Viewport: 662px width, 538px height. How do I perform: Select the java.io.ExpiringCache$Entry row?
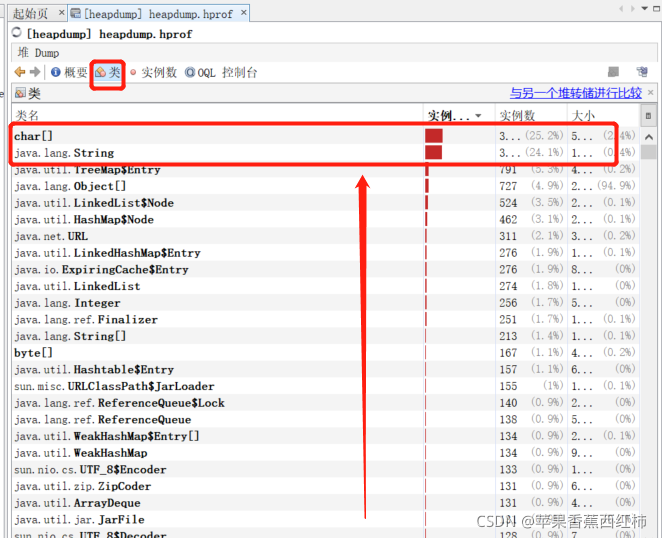[x=325, y=269]
